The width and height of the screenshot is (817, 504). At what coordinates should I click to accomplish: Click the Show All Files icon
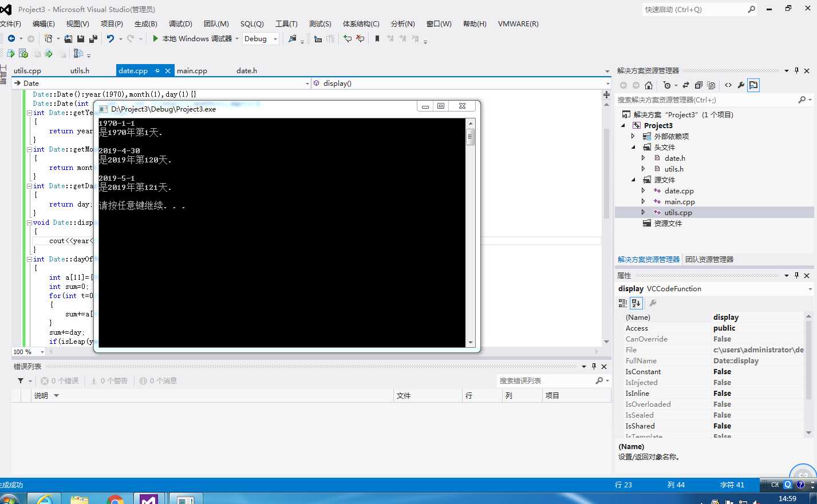(711, 85)
